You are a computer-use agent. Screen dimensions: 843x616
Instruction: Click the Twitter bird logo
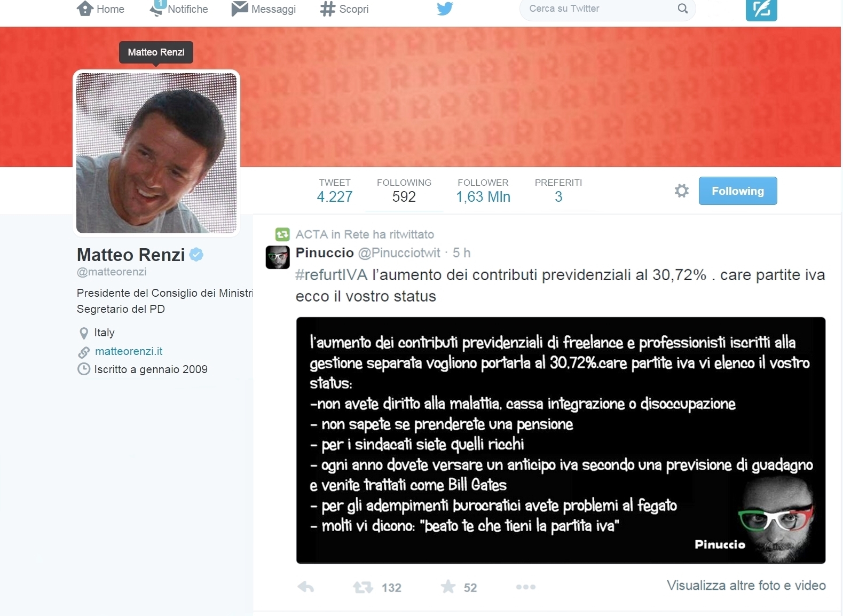(x=445, y=9)
